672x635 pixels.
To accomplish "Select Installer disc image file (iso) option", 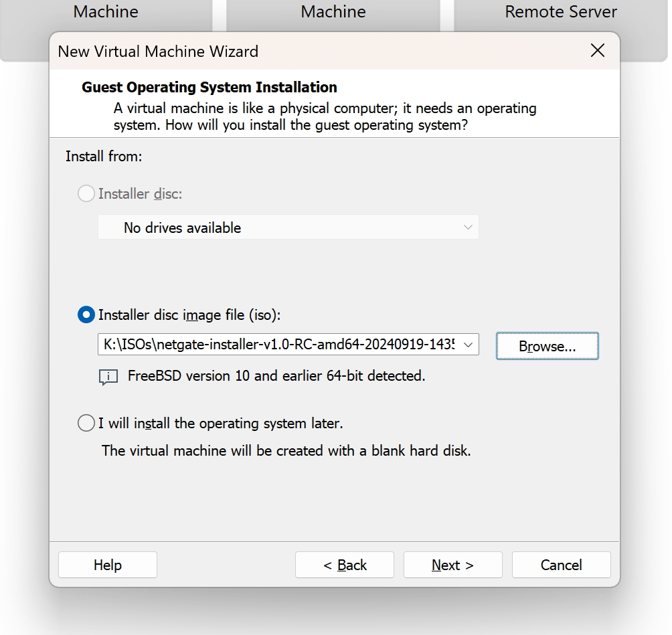I will 86,315.
